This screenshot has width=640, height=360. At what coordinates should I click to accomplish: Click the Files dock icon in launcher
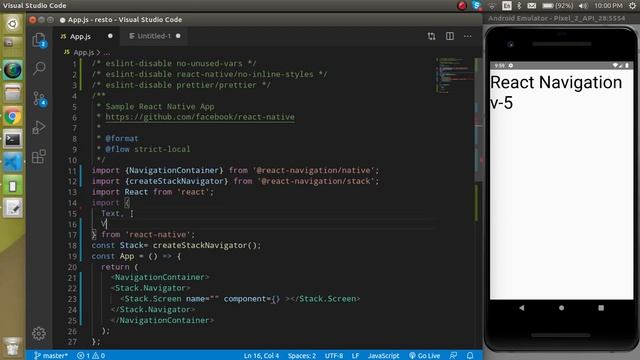(12, 94)
